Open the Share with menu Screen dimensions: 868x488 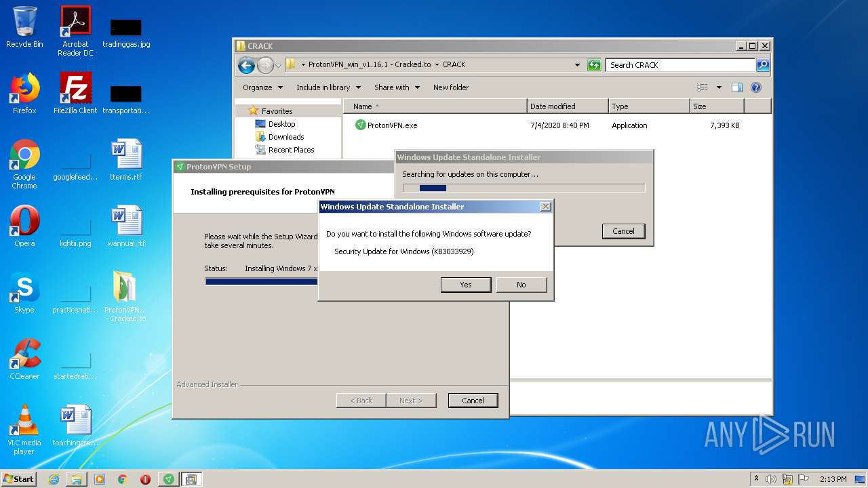pyautogui.click(x=397, y=87)
